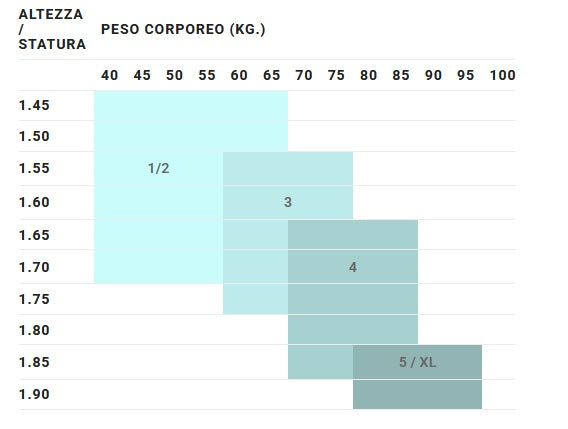Screen dimensions: 568x429
Task: Select the ALTEZZA / STATURA header
Action: coord(52,29)
